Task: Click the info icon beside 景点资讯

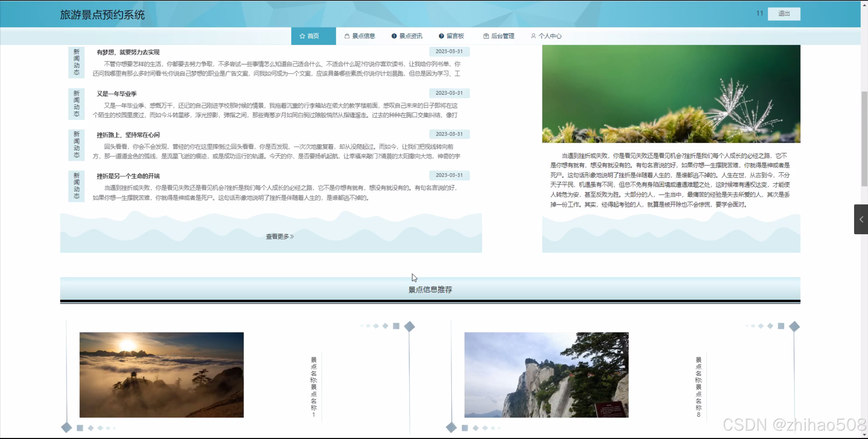Action: coord(394,36)
